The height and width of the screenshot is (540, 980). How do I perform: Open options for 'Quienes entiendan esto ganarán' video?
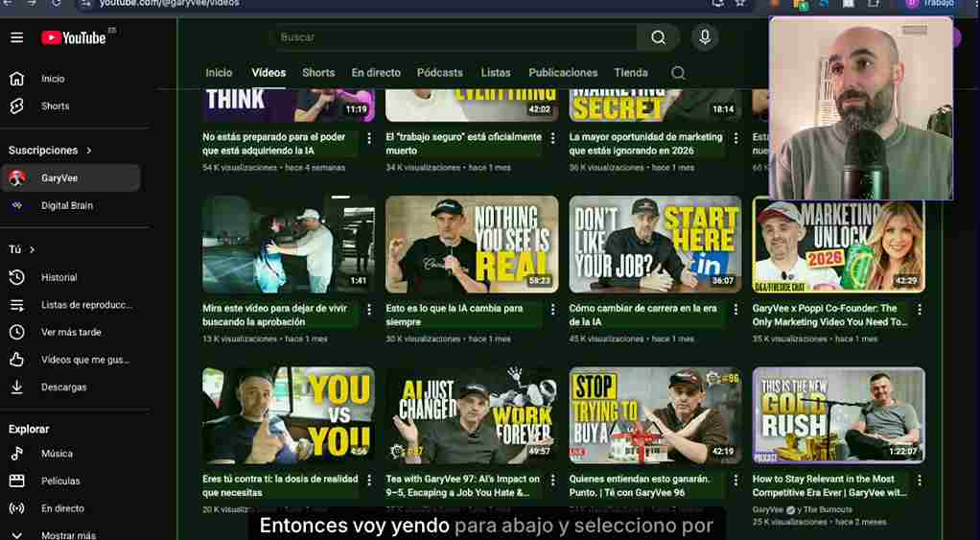click(x=735, y=480)
